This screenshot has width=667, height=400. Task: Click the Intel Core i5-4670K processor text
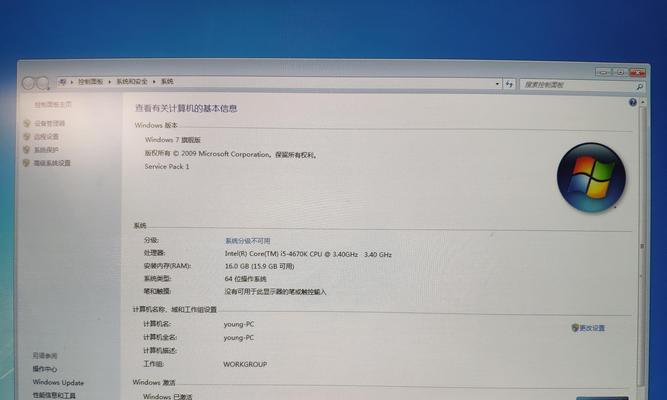[x=308, y=254]
